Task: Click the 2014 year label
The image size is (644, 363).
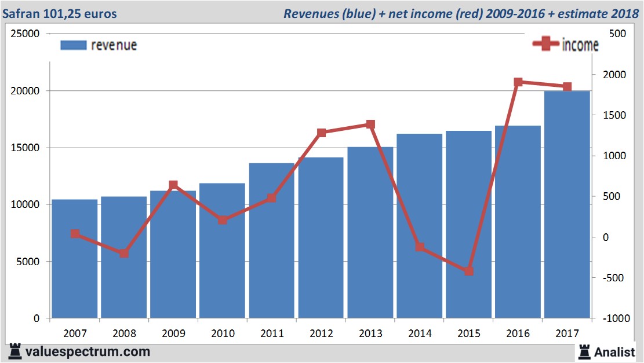Action: click(x=420, y=333)
